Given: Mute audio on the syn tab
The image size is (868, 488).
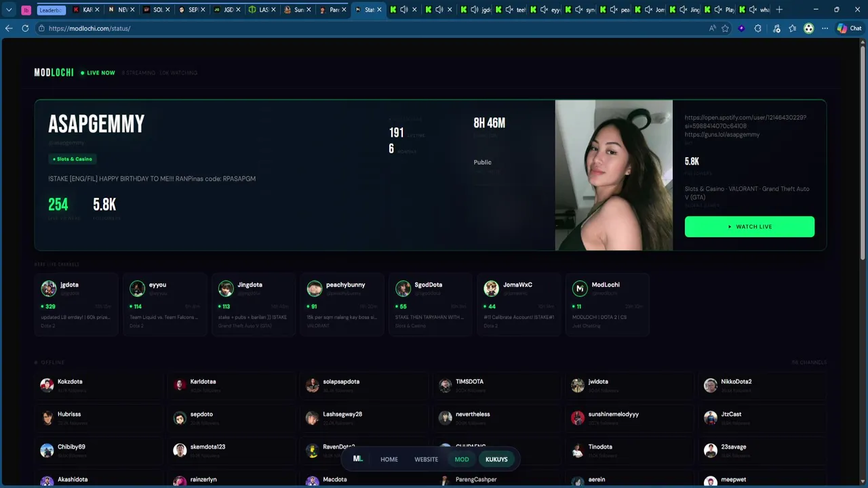Looking at the screenshot, I should [580, 9].
